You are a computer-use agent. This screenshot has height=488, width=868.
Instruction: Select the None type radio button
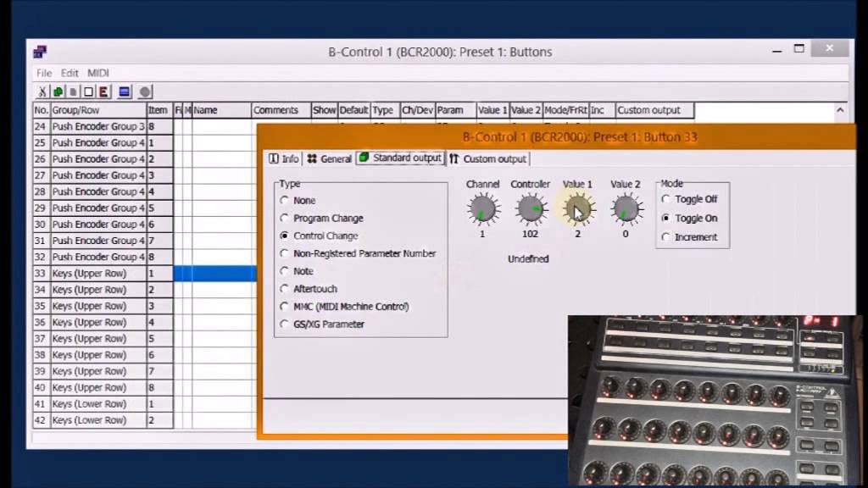285,200
